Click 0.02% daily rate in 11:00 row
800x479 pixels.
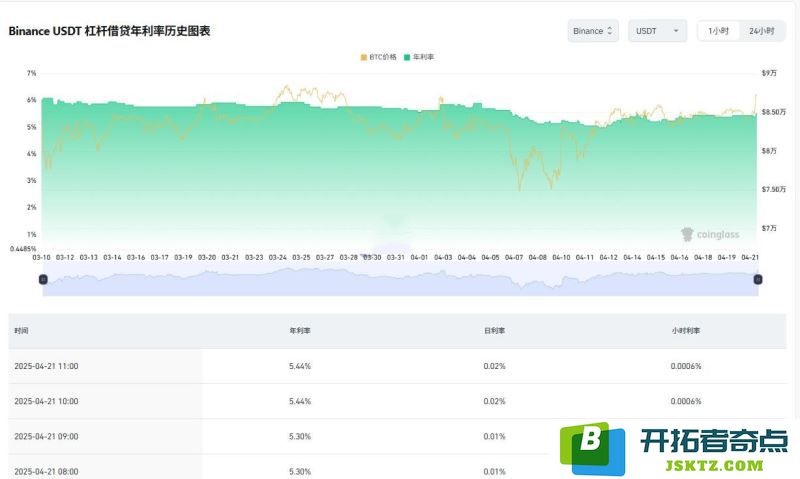click(494, 366)
